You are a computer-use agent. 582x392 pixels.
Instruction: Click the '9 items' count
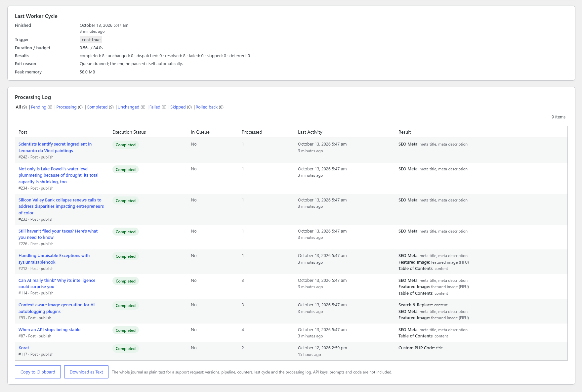click(558, 117)
